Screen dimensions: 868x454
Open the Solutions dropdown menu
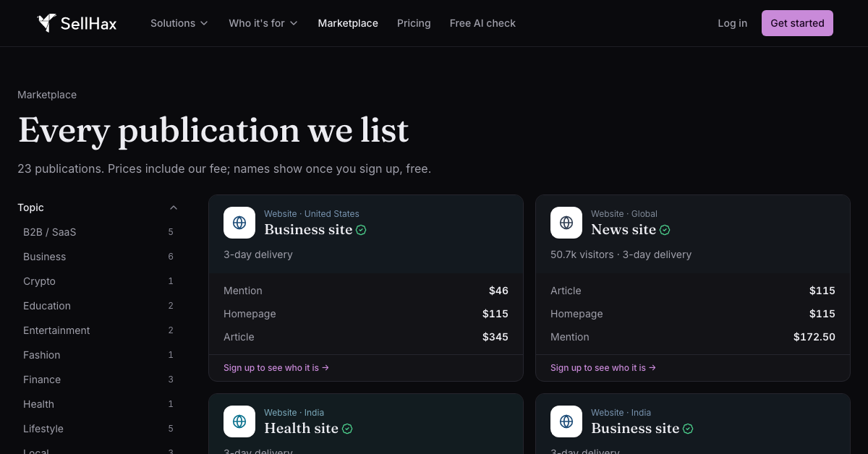(x=179, y=23)
